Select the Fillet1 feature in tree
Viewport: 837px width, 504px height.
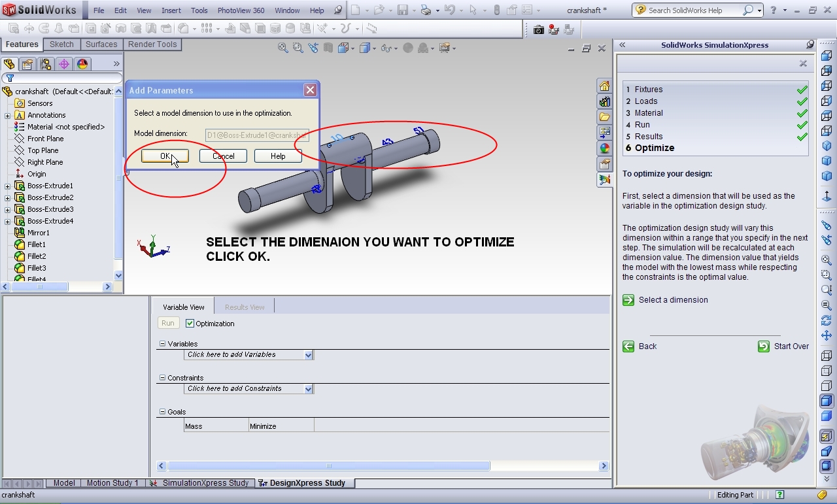[x=37, y=245]
